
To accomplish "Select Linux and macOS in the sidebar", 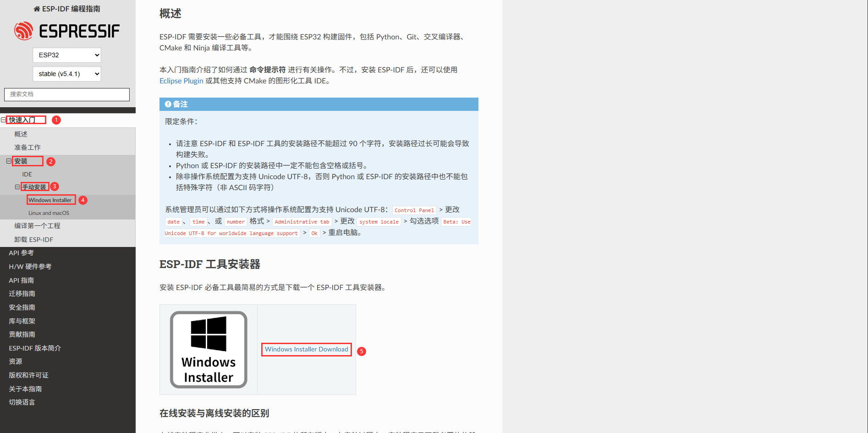I will point(49,213).
